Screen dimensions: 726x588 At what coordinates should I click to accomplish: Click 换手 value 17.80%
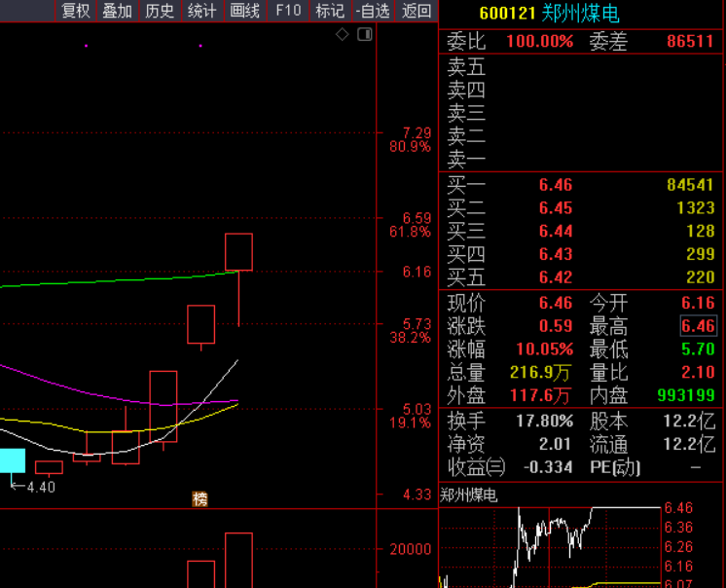(x=545, y=421)
